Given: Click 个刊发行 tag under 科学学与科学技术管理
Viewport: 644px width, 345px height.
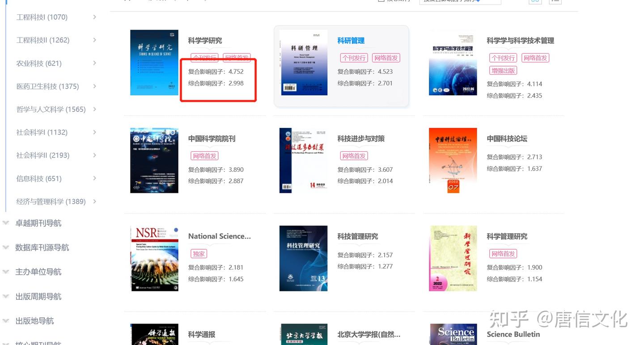Looking at the screenshot, I should pos(503,58).
